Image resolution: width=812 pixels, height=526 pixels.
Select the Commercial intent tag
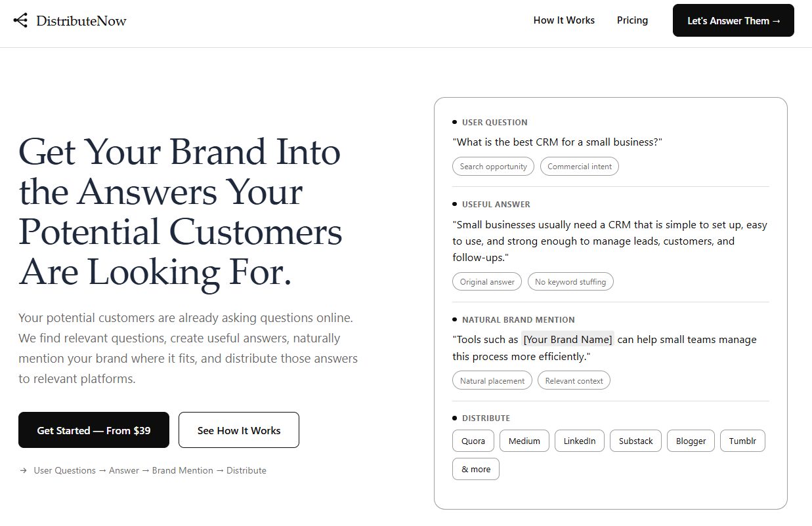pyautogui.click(x=579, y=167)
